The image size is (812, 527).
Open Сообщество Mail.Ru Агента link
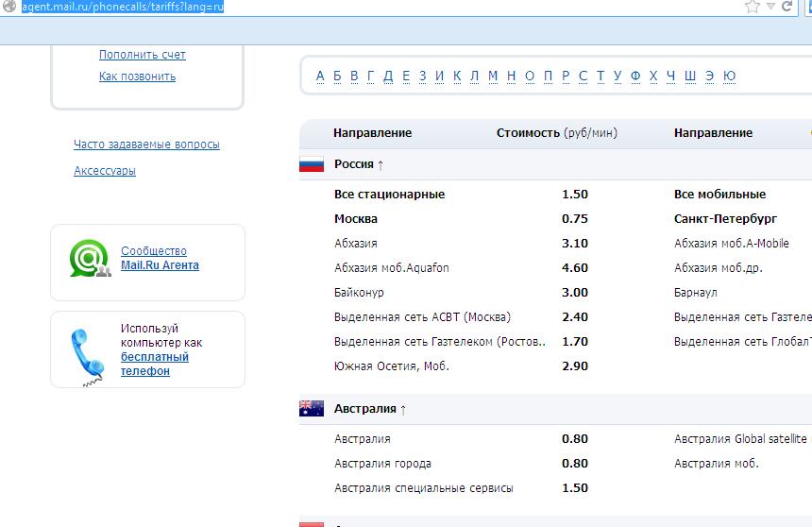tap(160, 258)
